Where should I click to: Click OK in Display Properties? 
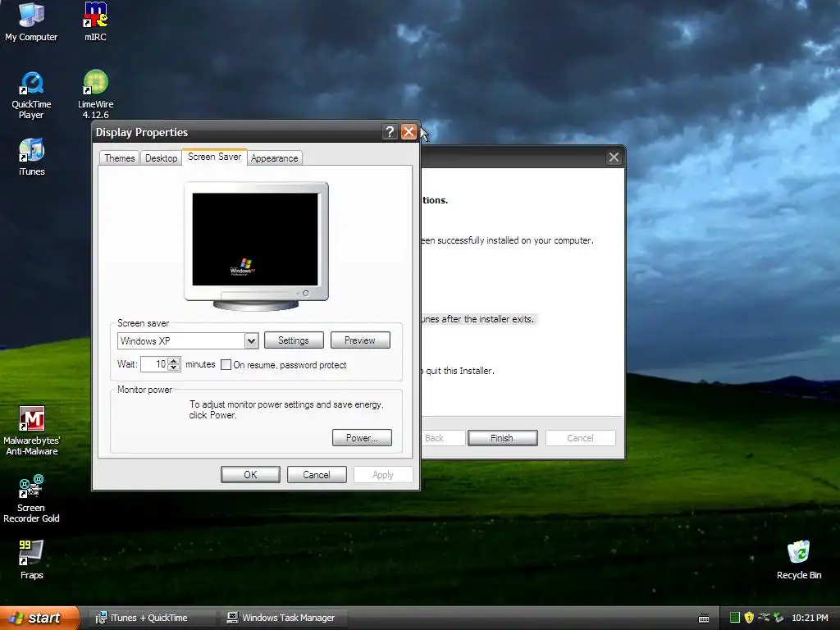[x=250, y=475]
